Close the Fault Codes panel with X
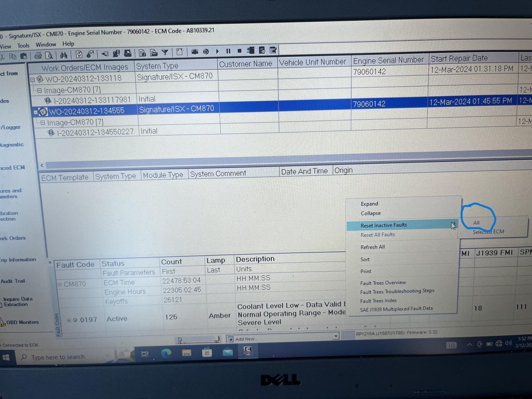 click(x=50, y=262)
